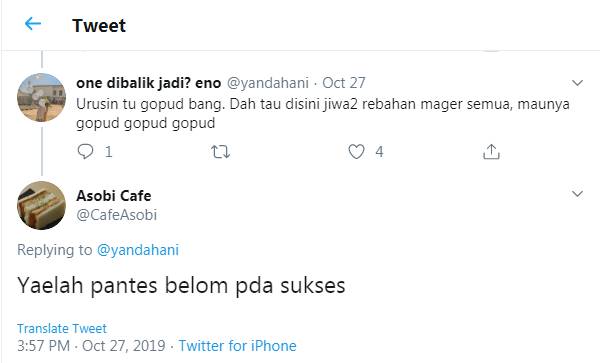The height and width of the screenshot is (363, 600).
Task: Click the @yandahani handle beside display name
Action: point(268,83)
